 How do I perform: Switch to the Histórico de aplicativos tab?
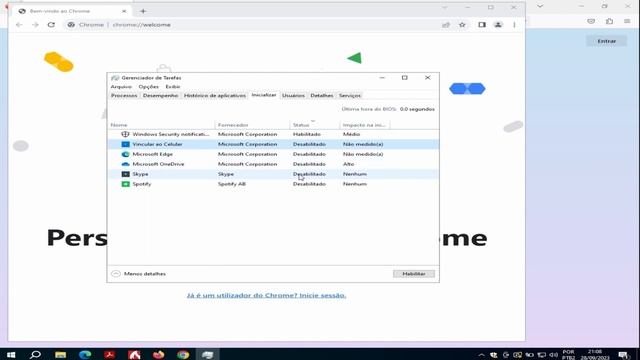pos(215,95)
